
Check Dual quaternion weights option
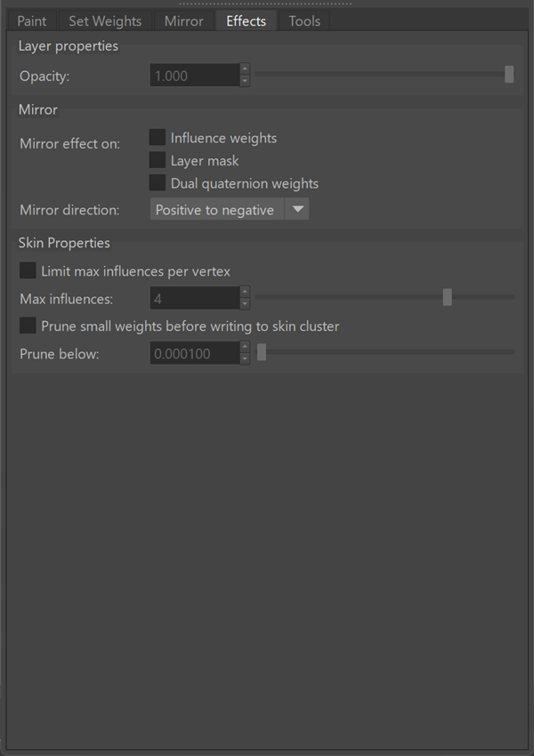pyautogui.click(x=158, y=182)
